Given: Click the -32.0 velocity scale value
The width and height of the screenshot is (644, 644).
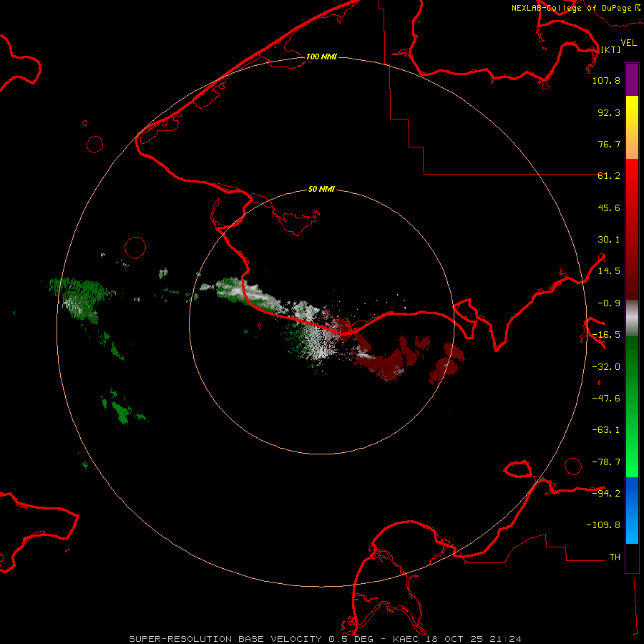Looking at the screenshot, I should 606,367.
